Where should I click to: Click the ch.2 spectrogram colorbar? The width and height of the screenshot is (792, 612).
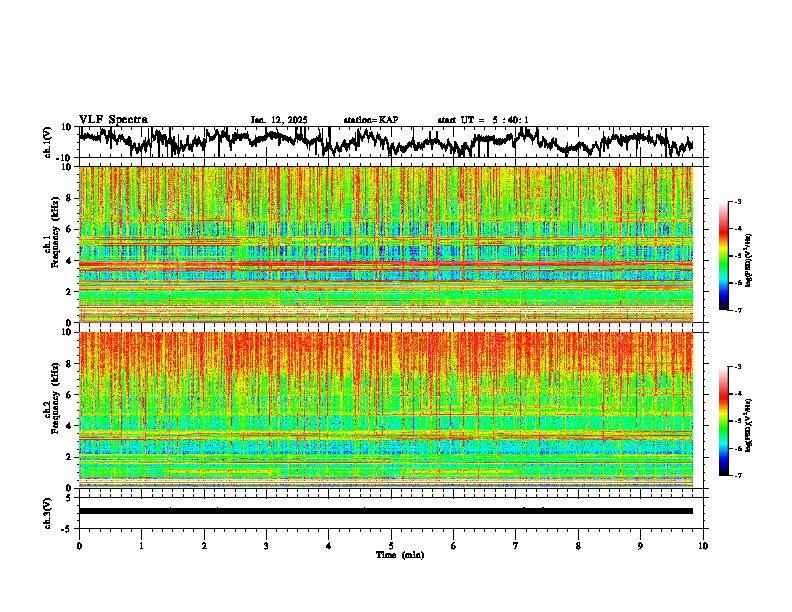tap(724, 421)
